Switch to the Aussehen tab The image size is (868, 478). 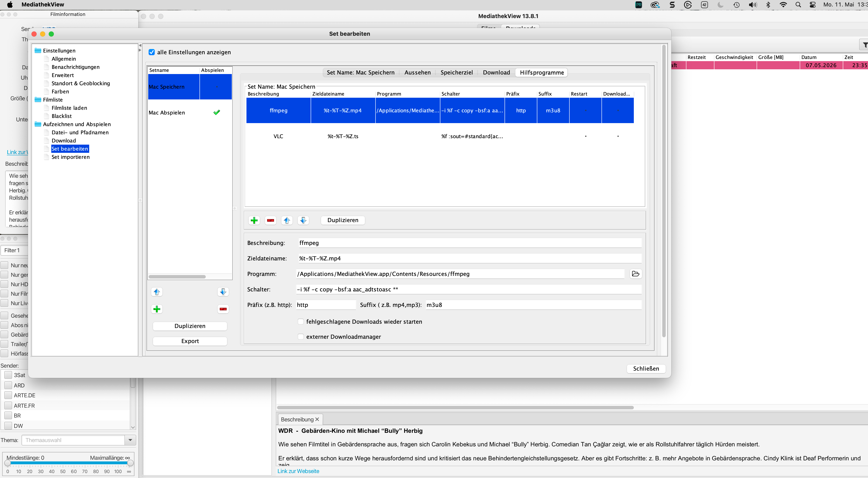[418, 72]
